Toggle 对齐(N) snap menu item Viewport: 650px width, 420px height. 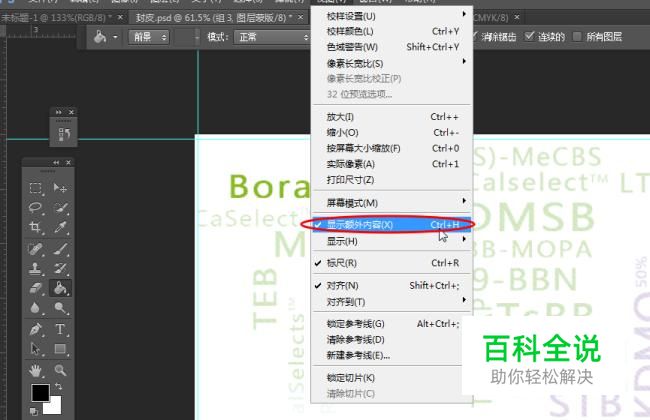392,286
